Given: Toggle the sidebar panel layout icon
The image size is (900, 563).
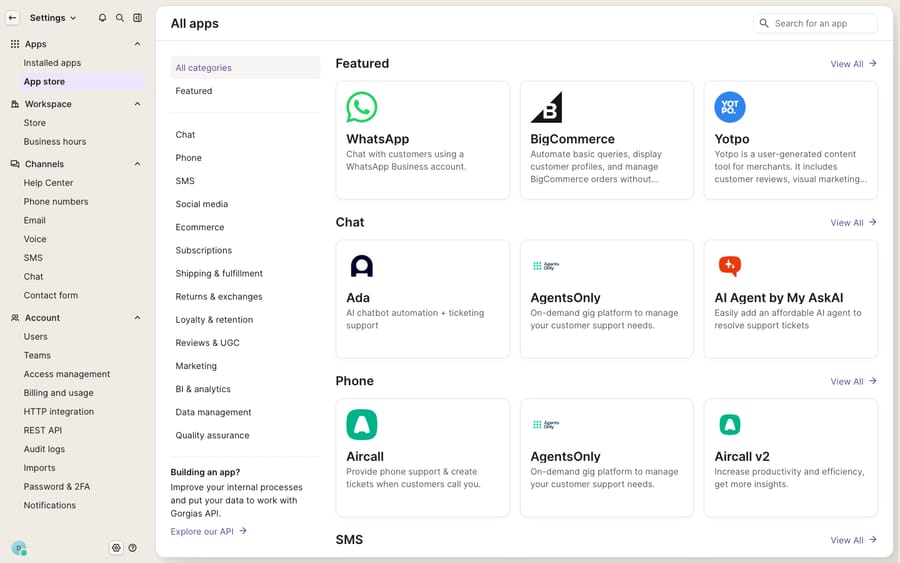Looking at the screenshot, I should click(x=138, y=18).
